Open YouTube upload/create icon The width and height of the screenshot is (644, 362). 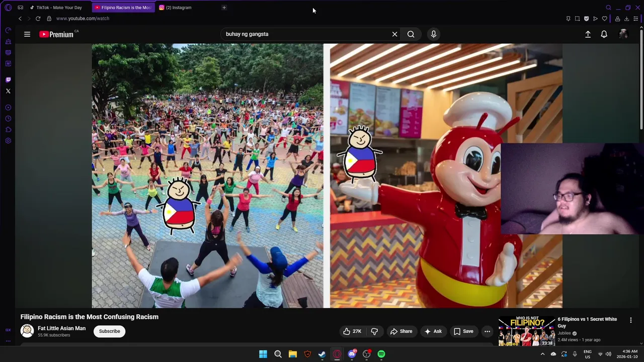pos(588,34)
